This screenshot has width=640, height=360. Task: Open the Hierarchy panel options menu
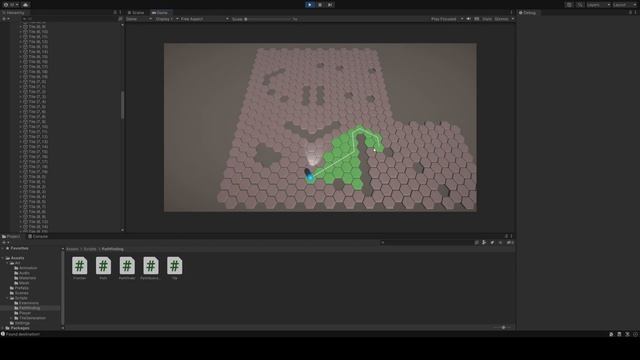[120, 13]
